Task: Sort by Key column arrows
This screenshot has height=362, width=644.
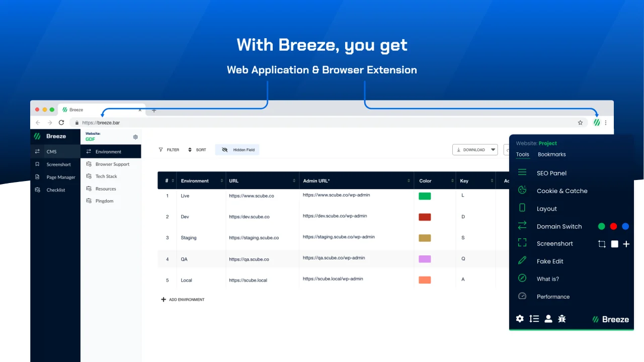Action: tap(492, 181)
